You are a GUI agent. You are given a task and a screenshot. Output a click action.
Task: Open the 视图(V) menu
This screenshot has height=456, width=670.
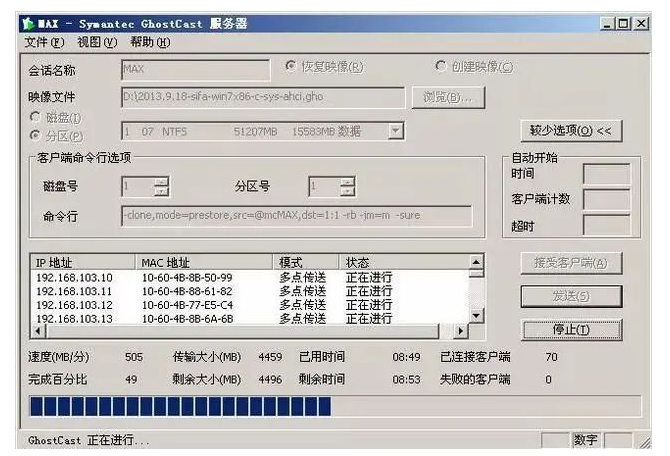97,42
